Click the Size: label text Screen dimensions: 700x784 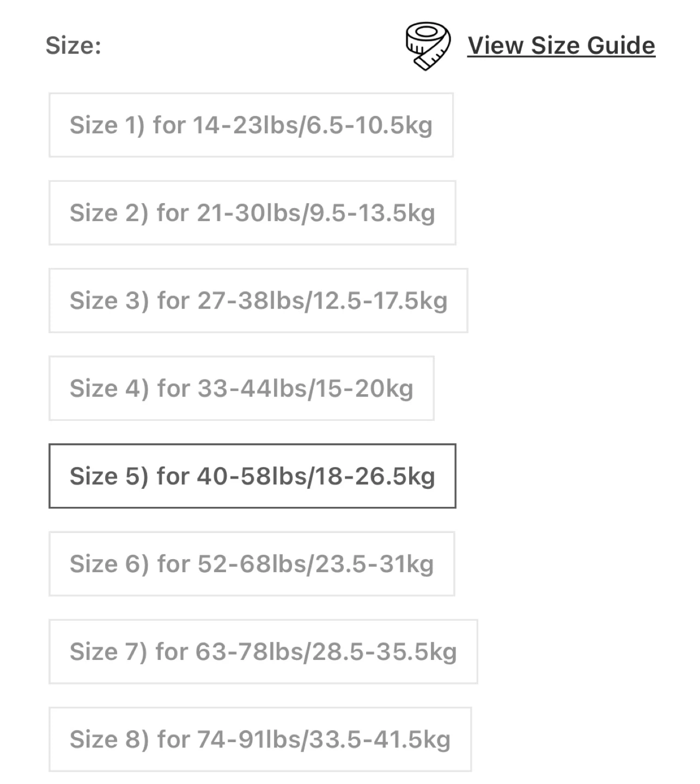click(73, 46)
